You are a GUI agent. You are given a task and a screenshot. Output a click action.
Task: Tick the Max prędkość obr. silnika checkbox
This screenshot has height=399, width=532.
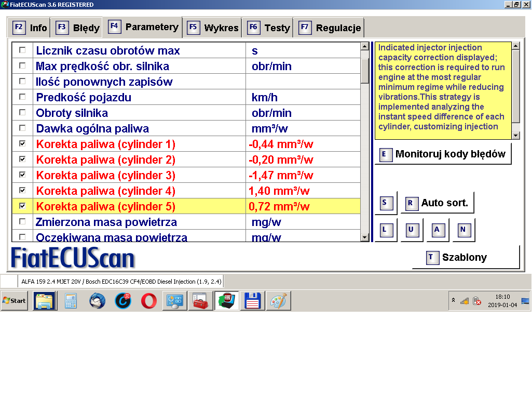[22, 66]
